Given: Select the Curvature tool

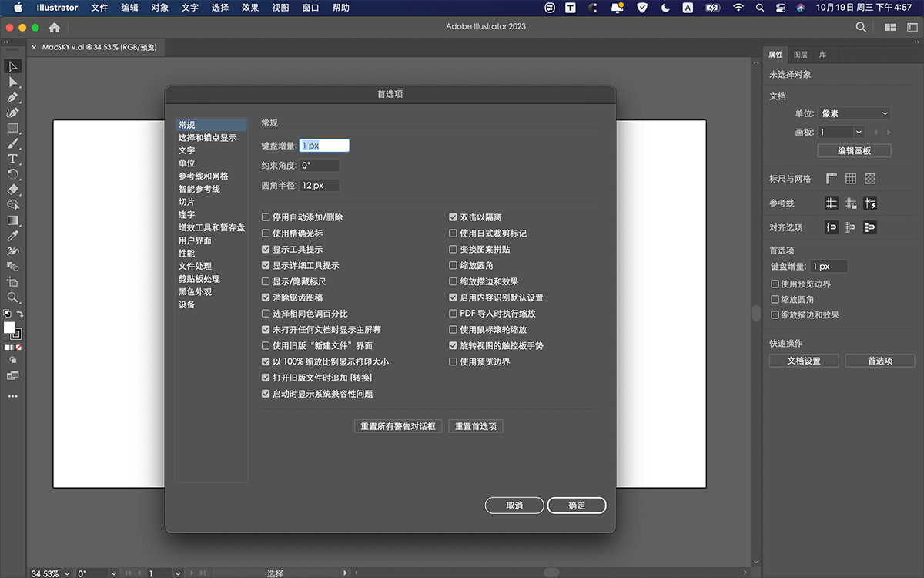Looking at the screenshot, I should click(13, 113).
